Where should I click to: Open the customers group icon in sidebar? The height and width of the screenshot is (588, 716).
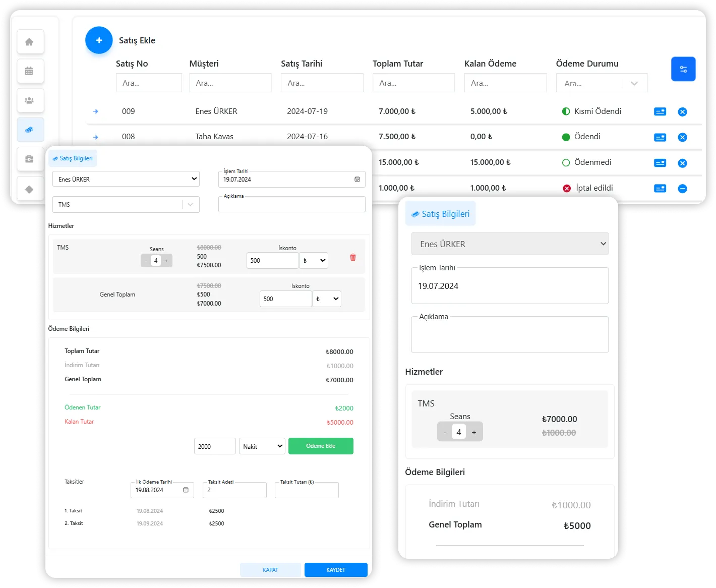click(x=30, y=100)
